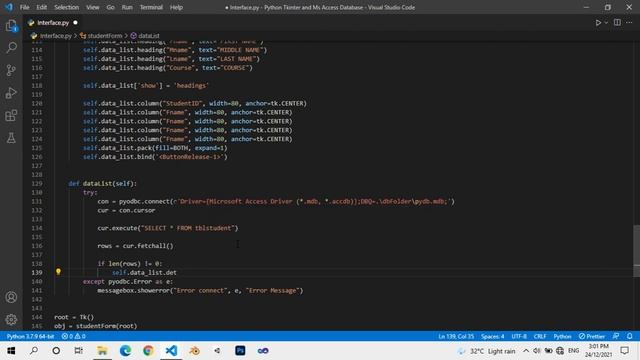Open Google Chrome from the taskbar

tap(148, 351)
